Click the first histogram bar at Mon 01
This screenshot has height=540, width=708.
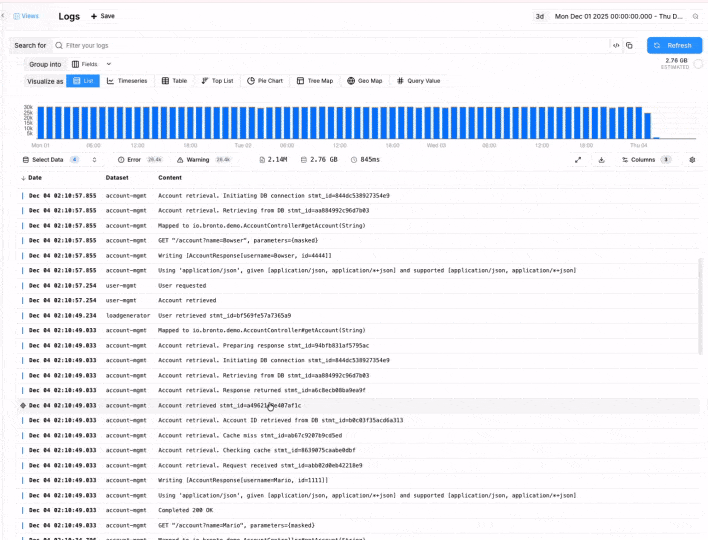pyautogui.click(x=41, y=122)
